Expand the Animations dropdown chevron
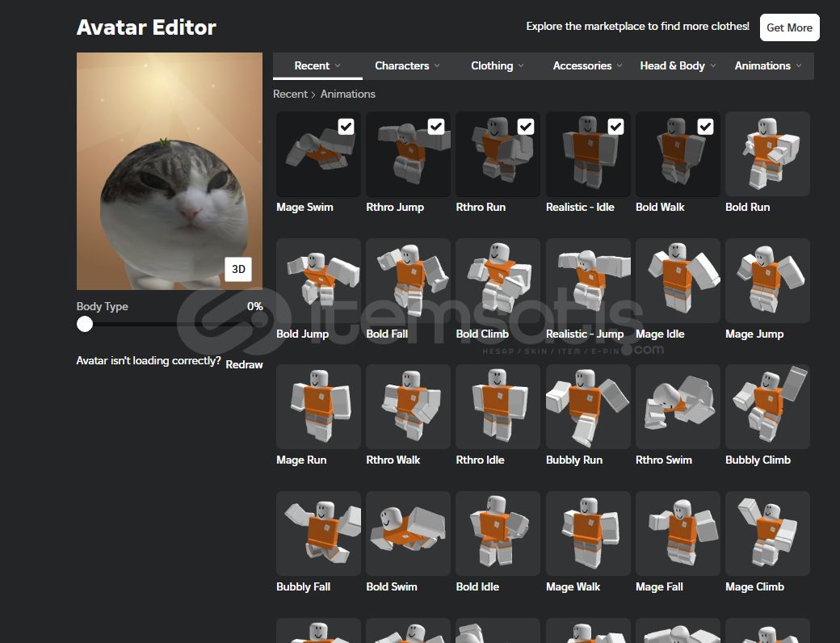Viewport: 840px width, 643px height. pyautogui.click(x=799, y=65)
